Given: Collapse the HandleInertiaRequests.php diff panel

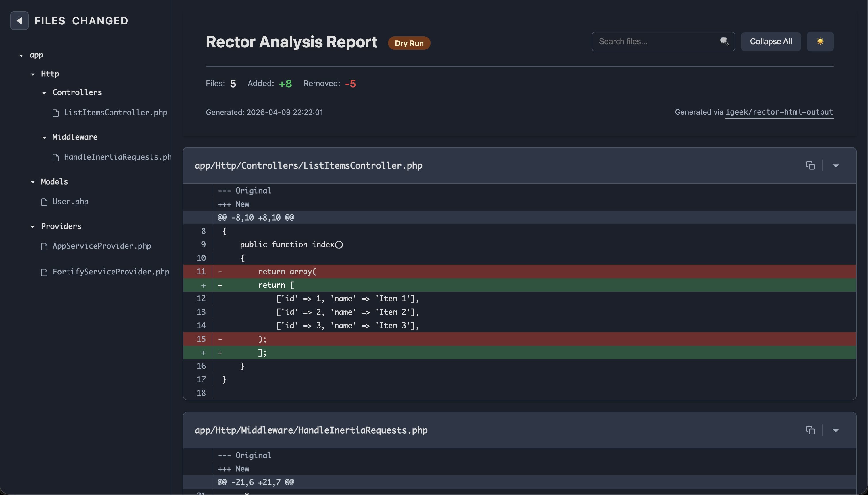Looking at the screenshot, I should click(835, 430).
